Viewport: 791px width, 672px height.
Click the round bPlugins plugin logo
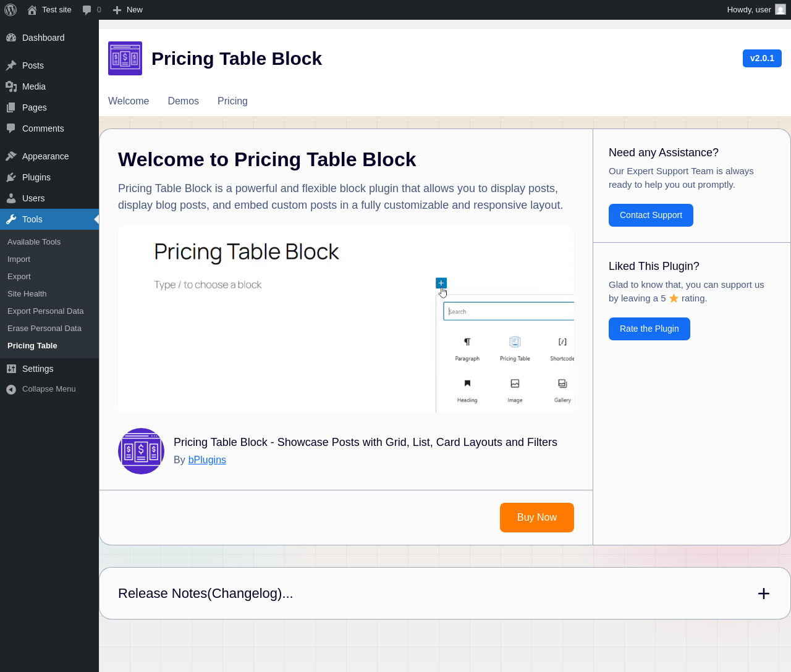tap(141, 451)
